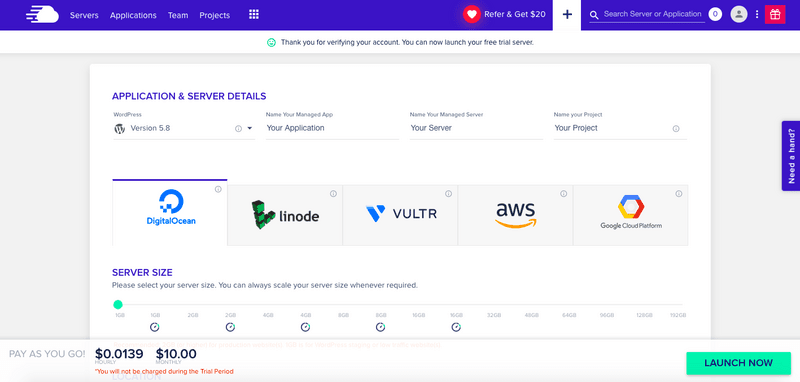
Task: Open the user profile avatar
Action: 739,14
